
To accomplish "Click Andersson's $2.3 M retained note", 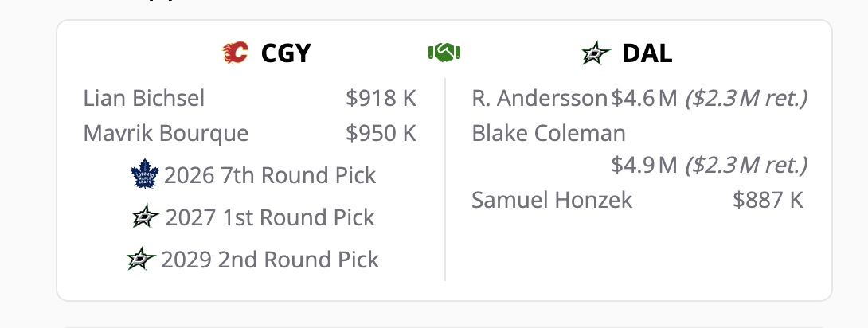I will pyautogui.click(x=746, y=98).
